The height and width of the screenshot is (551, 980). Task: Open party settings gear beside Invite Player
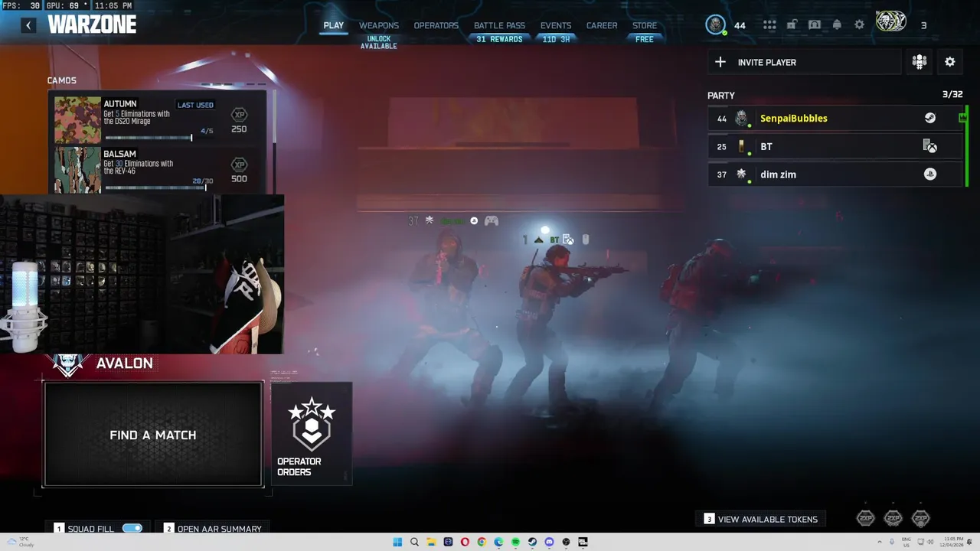pos(950,62)
